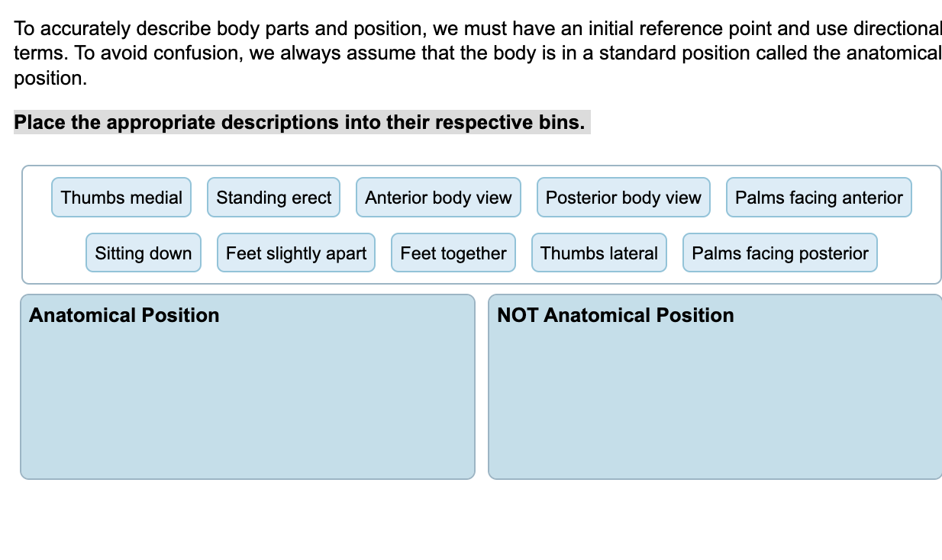The image size is (942, 560).
Task: Click the "Standing erect" description chip
Action: (x=273, y=197)
